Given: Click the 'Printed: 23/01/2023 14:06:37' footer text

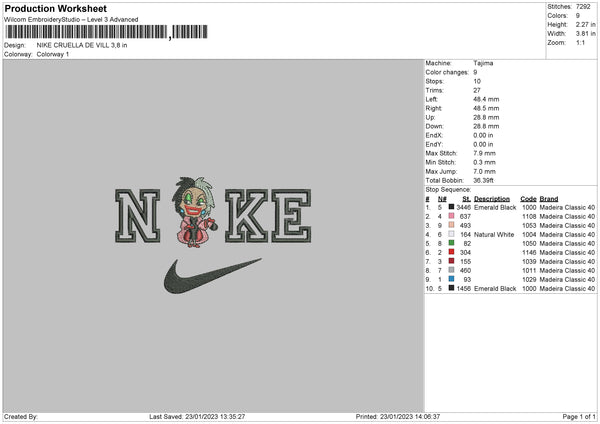Looking at the screenshot, I should tap(398, 416).
